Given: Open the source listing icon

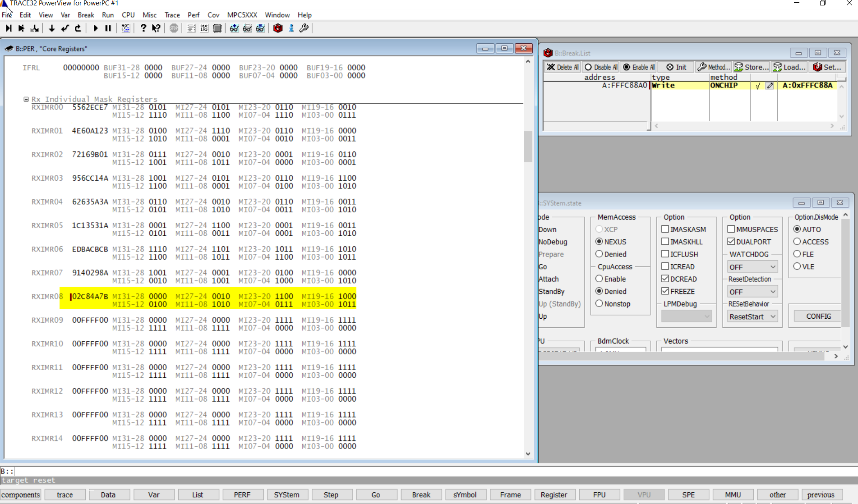Looking at the screenshot, I should [191, 28].
